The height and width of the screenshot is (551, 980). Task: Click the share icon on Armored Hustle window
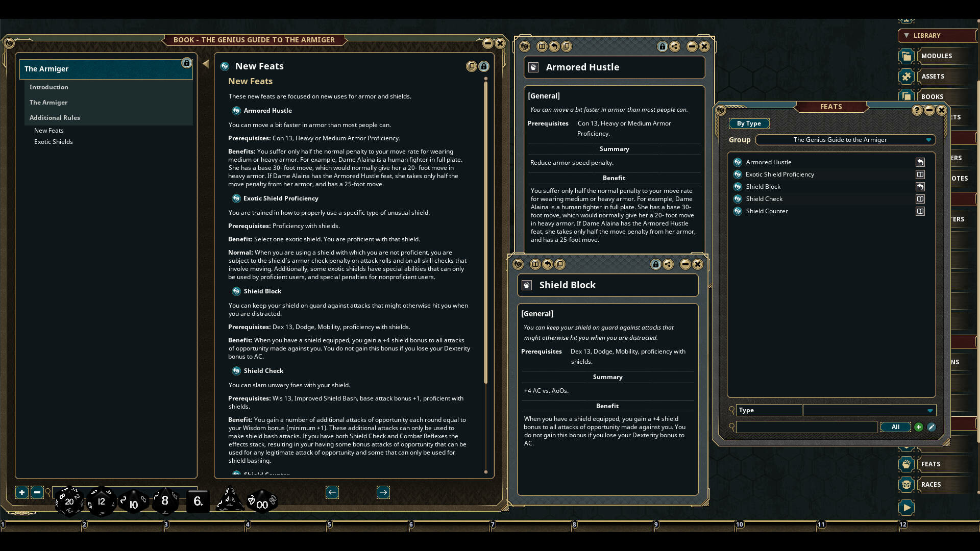675,46
